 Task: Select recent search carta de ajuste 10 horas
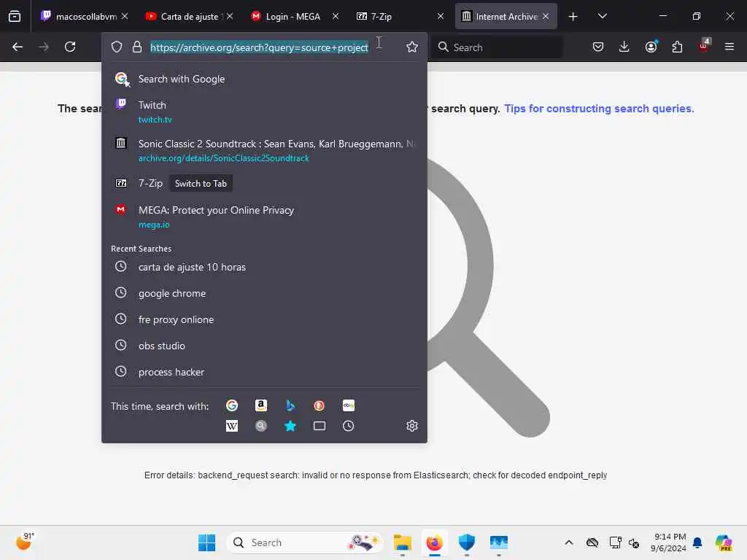coord(264,267)
